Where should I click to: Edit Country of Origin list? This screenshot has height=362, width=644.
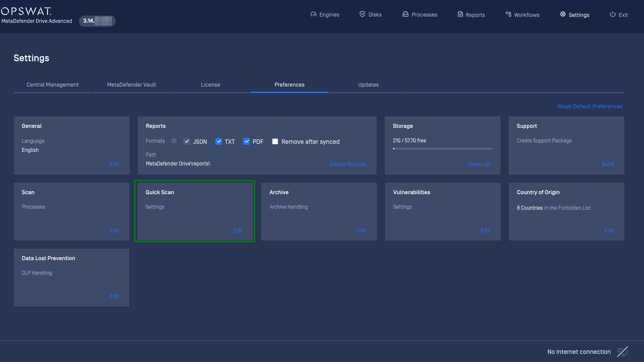(609, 230)
